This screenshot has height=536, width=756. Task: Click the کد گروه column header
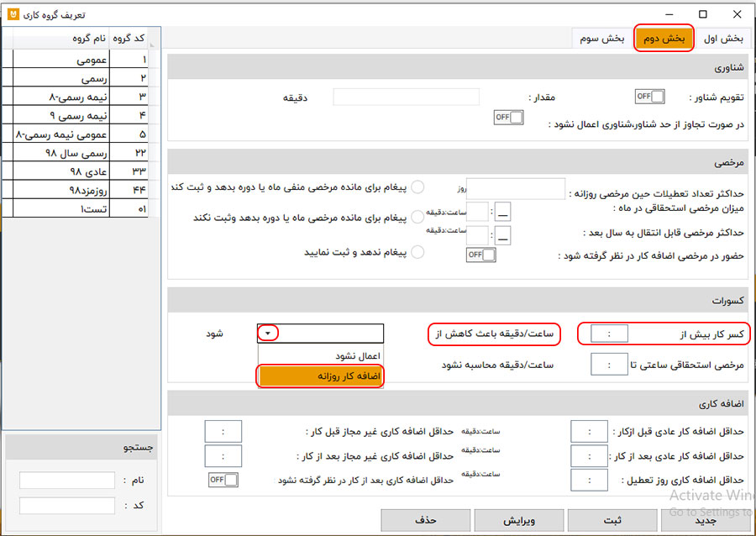click(129, 38)
